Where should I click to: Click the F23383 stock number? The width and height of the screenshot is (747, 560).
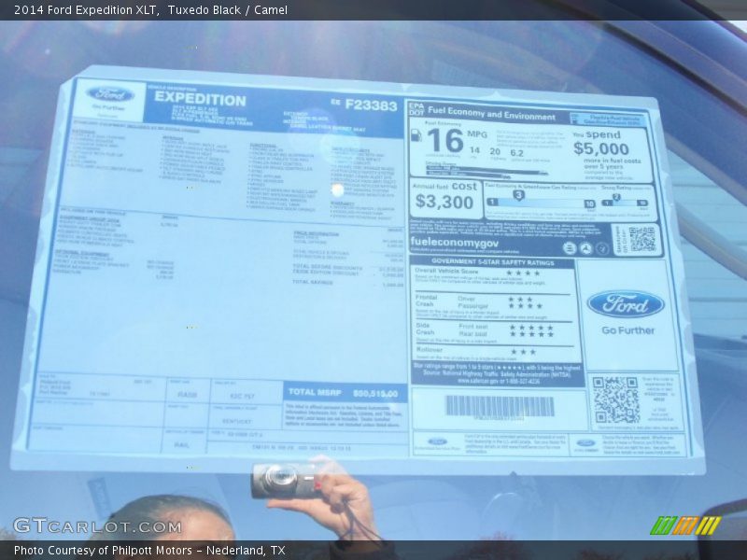coord(371,105)
